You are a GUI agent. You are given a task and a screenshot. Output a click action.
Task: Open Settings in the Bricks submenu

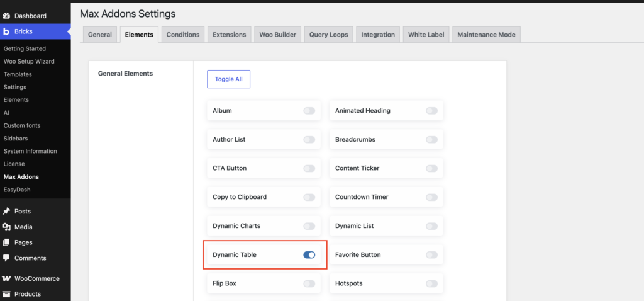pos(15,87)
